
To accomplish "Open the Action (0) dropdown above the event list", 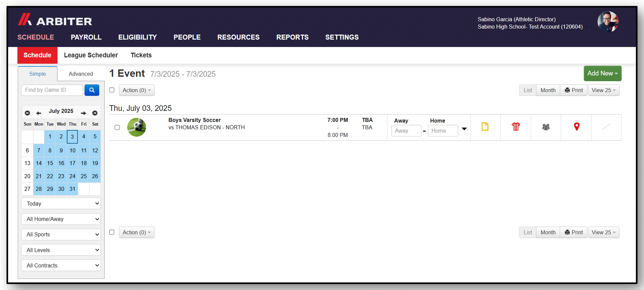I will click(137, 90).
